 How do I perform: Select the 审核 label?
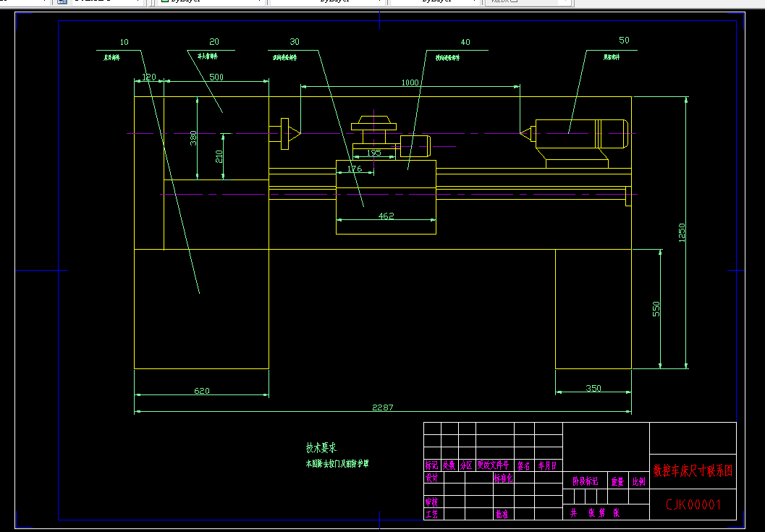432,502
